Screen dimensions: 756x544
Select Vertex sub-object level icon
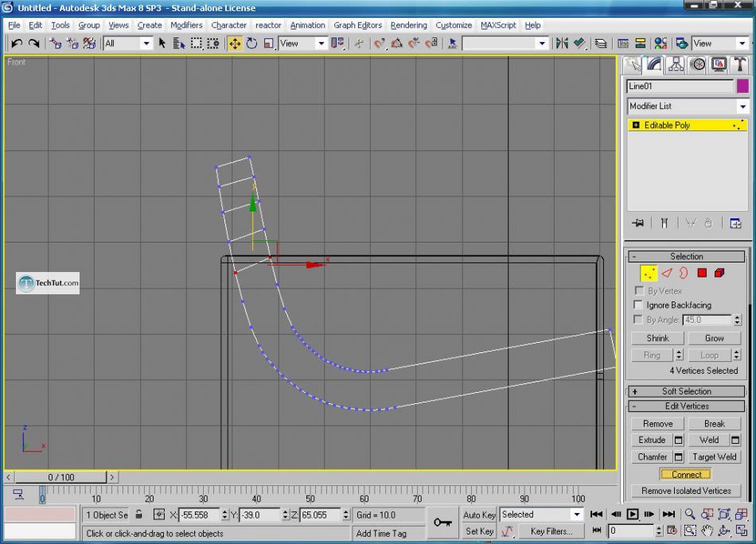pos(649,274)
